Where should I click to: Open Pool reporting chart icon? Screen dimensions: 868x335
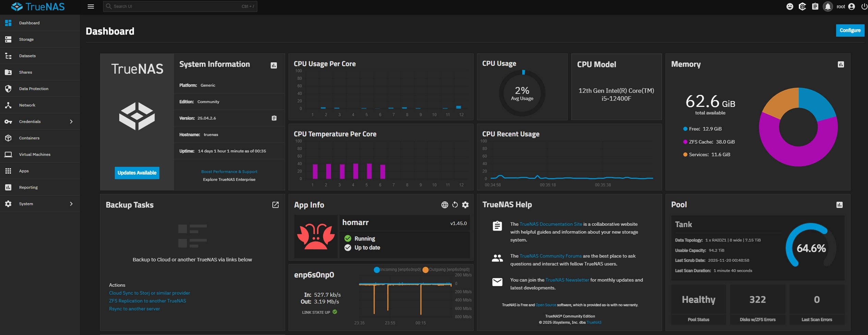point(840,205)
